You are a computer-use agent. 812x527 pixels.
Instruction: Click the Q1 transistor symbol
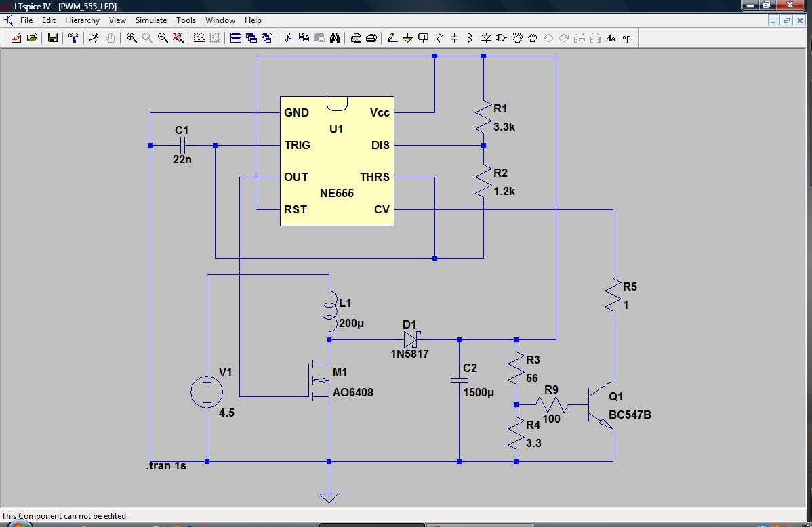[x=601, y=404]
